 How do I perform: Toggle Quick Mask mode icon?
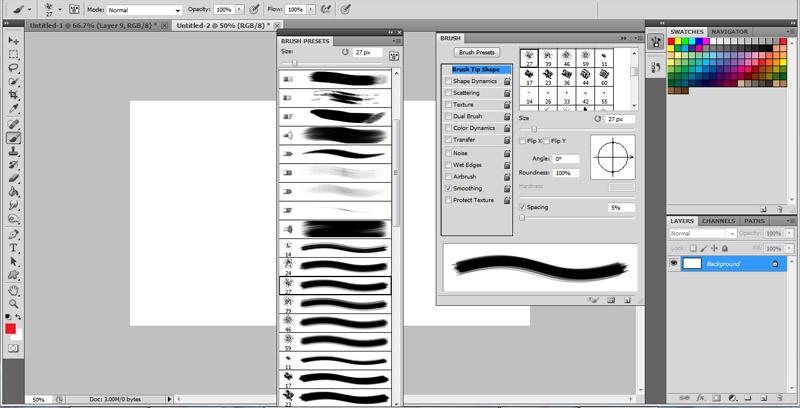tap(13, 348)
